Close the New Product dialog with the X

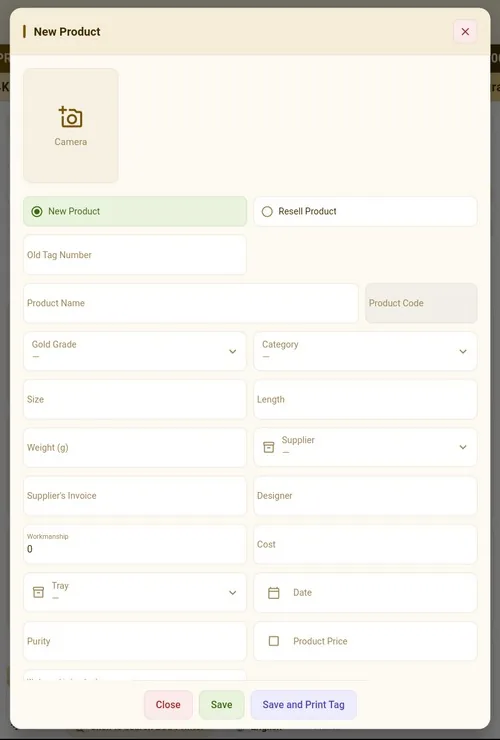[x=465, y=32]
